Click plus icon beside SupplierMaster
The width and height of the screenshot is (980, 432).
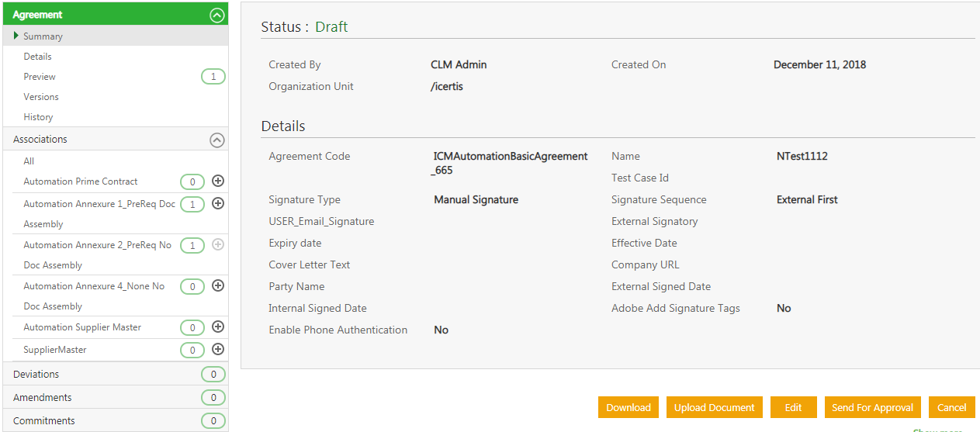coord(218,350)
